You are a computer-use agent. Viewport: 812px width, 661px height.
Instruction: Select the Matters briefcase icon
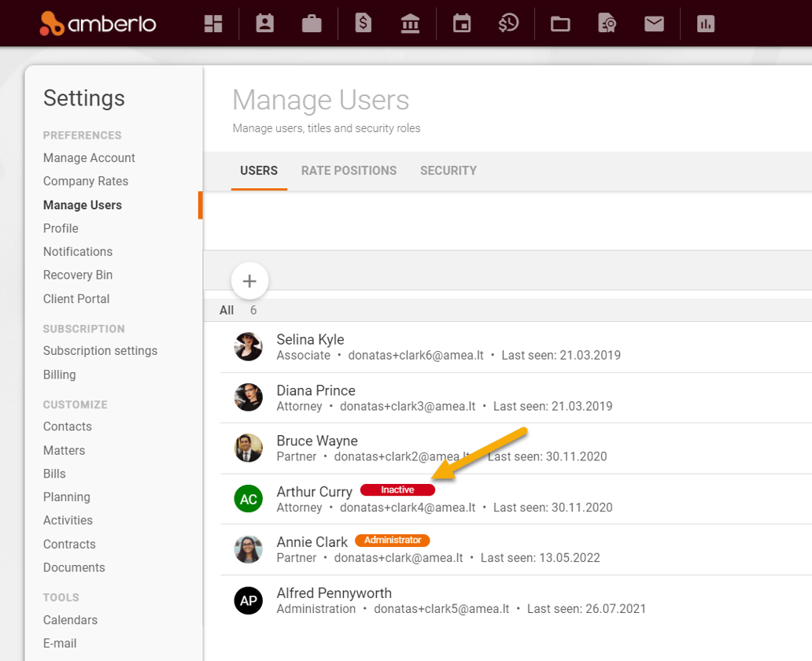(312, 23)
